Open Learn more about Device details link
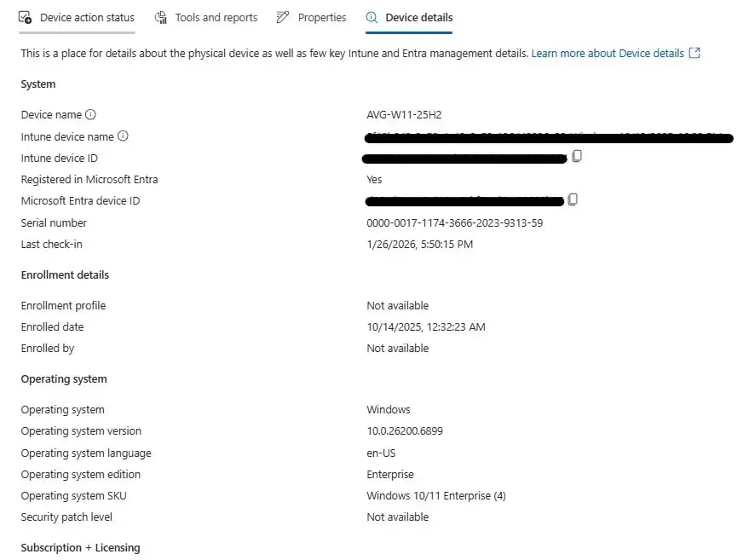This screenshot has height=560, width=749. [x=608, y=53]
